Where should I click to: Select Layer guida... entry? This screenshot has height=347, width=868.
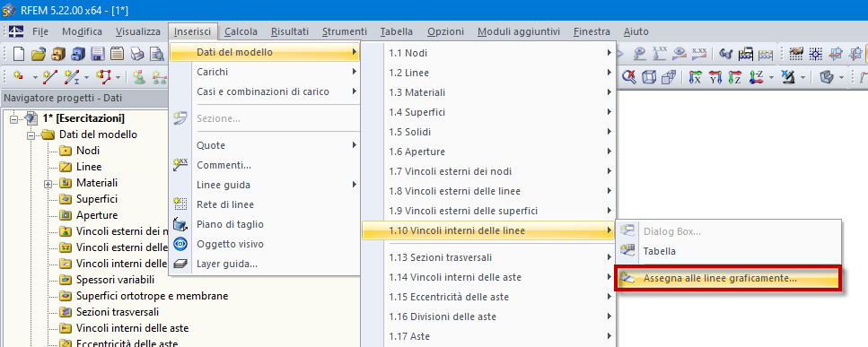coord(265,264)
